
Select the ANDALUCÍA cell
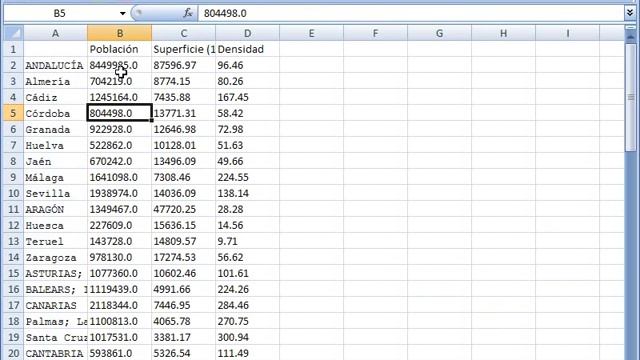pos(56,65)
